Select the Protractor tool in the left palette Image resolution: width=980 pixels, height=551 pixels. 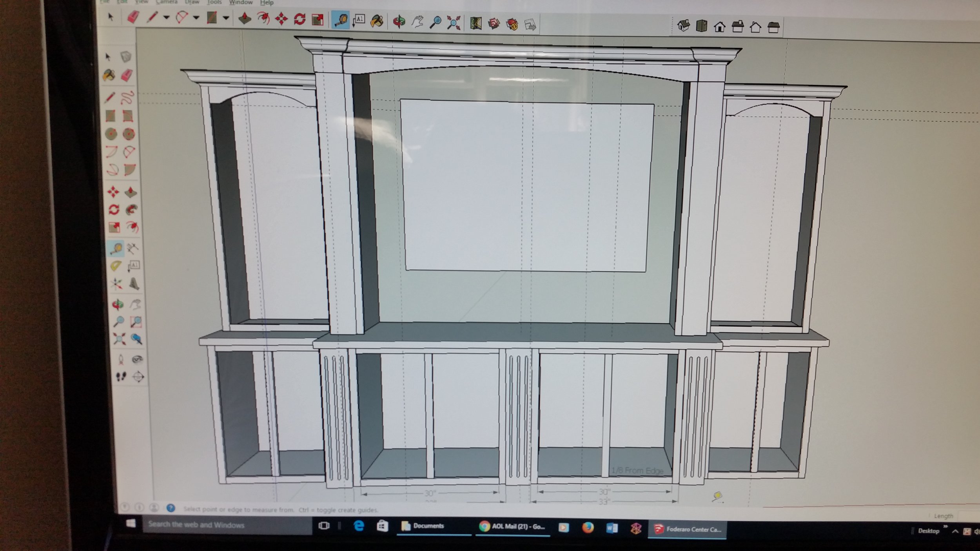tap(115, 266)
